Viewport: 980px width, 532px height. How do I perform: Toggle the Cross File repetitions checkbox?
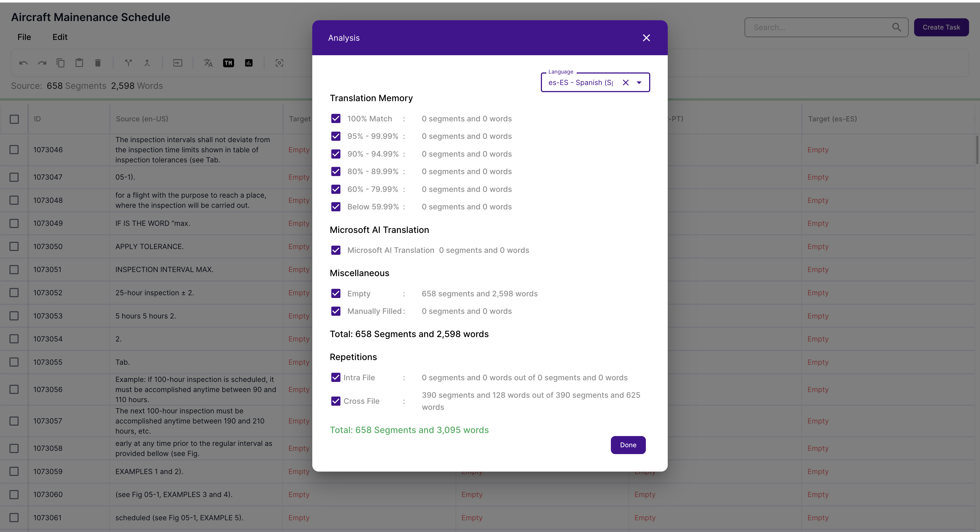pos(336,401)
